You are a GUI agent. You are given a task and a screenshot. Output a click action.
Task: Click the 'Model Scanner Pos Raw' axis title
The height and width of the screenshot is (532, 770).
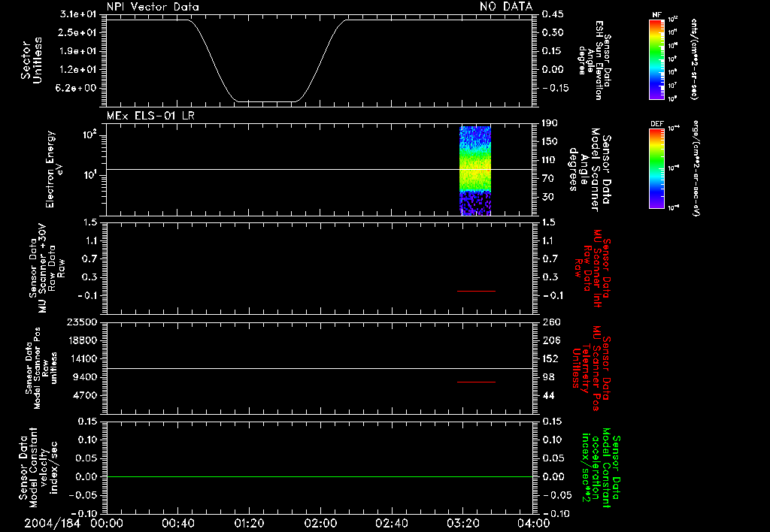(x=41, y=368)
